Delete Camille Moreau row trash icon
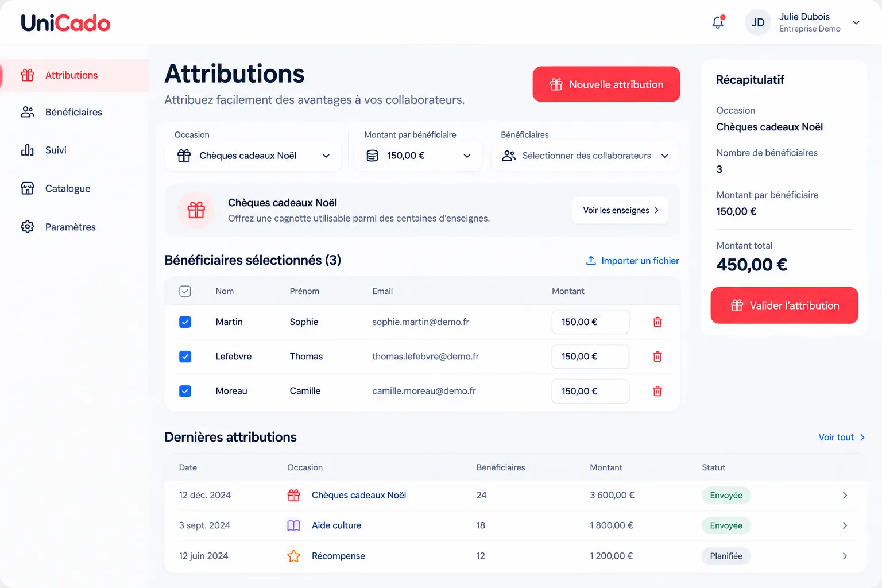882x588 pixels. [x=657, y=391]
